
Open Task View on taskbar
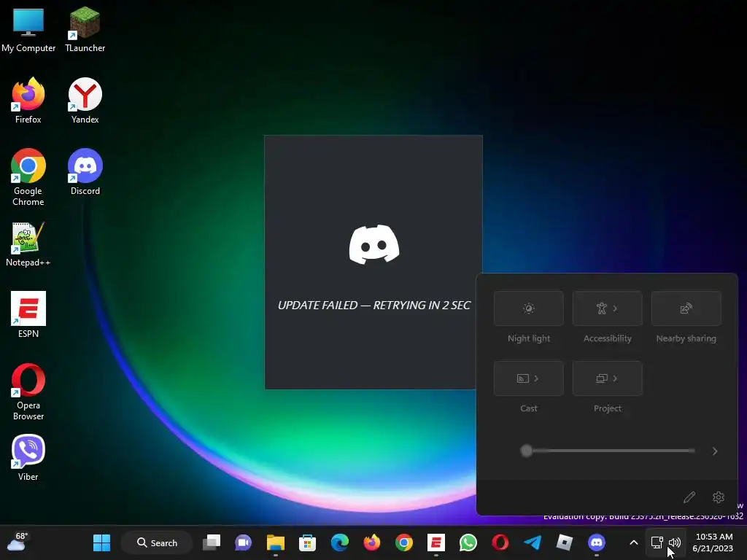[x=212, y=542]
